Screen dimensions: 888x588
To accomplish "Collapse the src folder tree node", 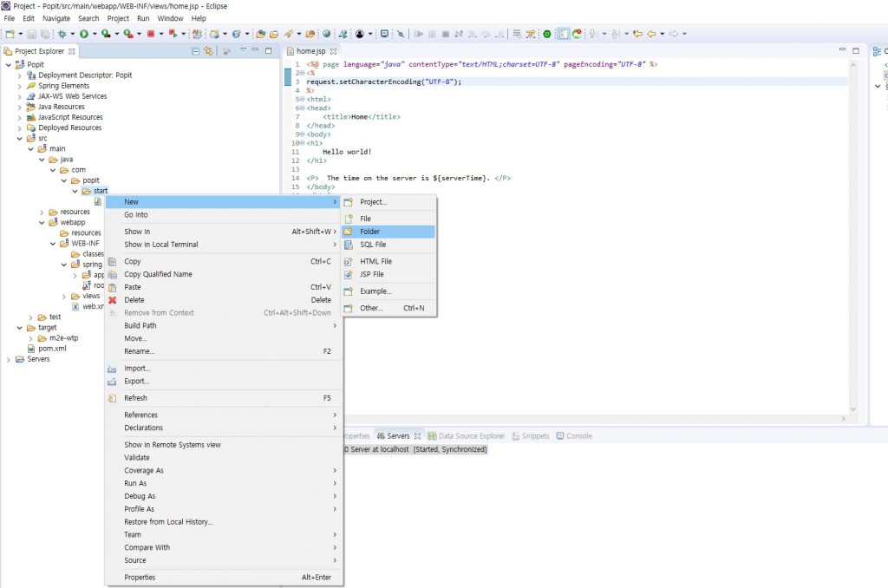I will pos(20,138).
